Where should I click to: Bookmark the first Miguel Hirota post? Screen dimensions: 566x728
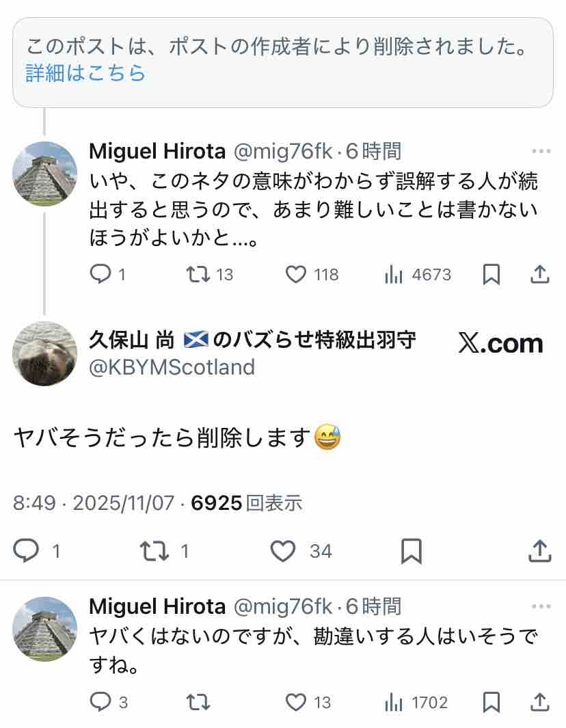[491, 275]
